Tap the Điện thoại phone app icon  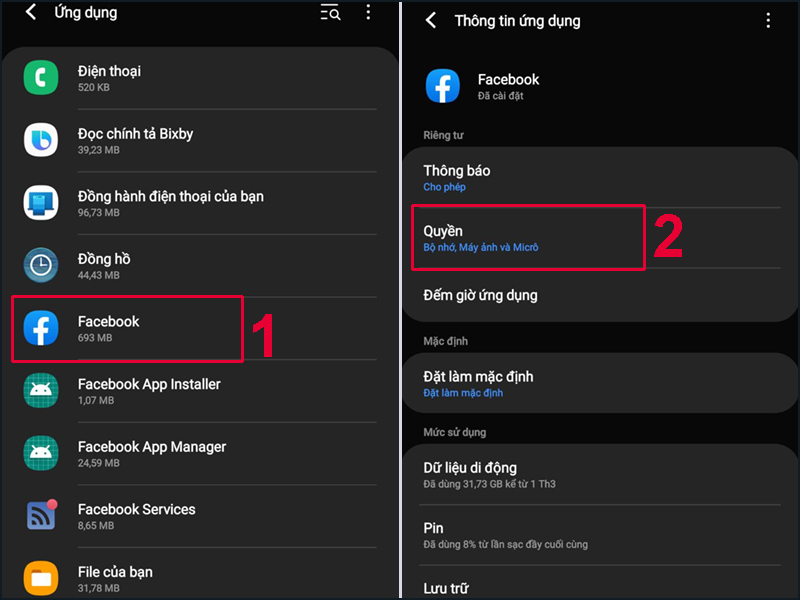pyautogui.click(x=41, y=78)
